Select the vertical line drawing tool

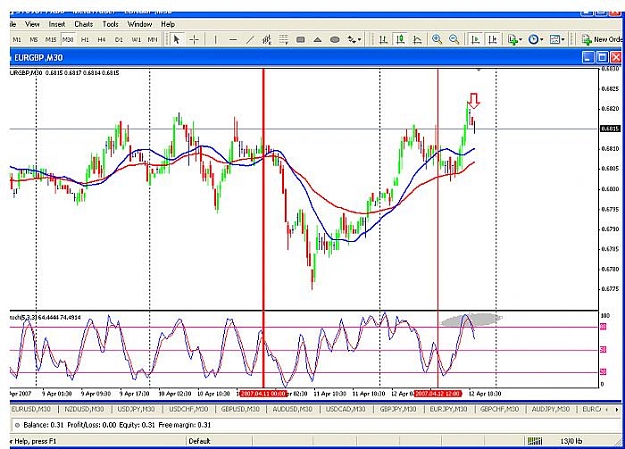tap(215, 39)
